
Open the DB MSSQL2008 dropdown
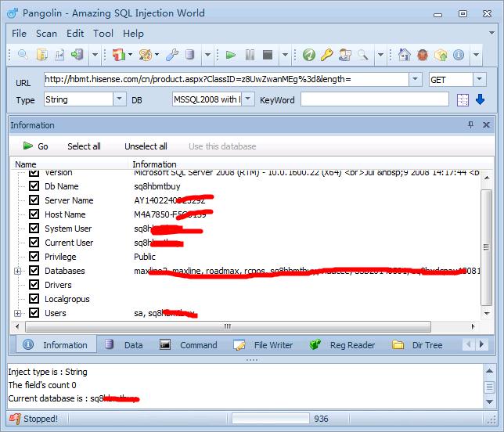click(x=248, y=99)
